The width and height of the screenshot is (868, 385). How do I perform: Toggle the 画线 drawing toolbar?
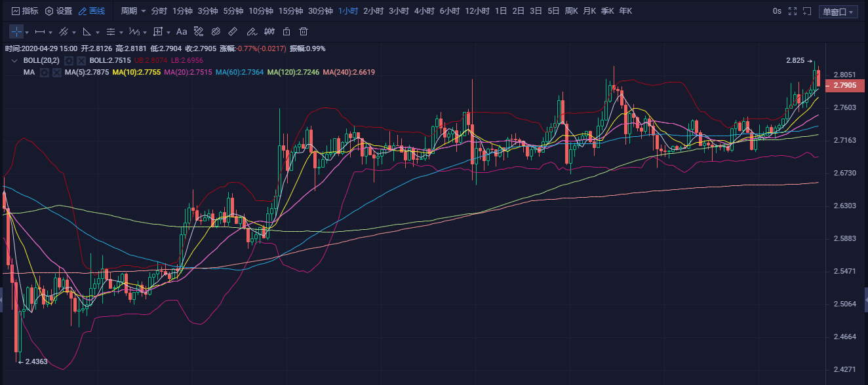click(91, 11)
